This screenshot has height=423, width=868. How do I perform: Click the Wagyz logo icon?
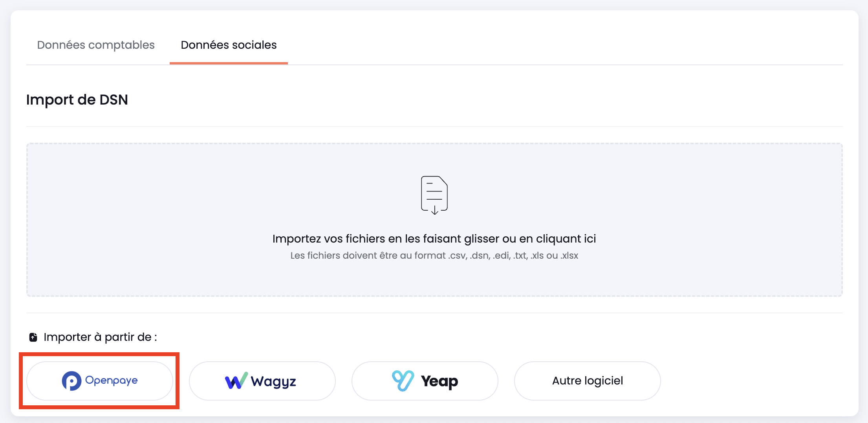coord(236,381)
